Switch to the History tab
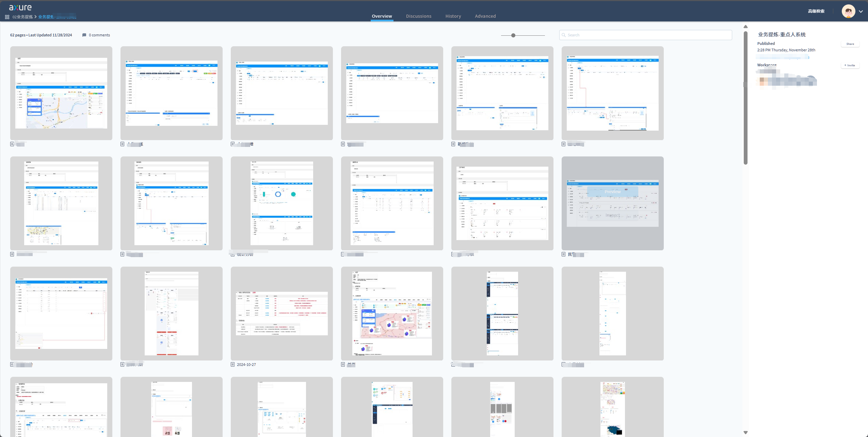This screenshot has width=868, height=437. click(x=453, y=16)
